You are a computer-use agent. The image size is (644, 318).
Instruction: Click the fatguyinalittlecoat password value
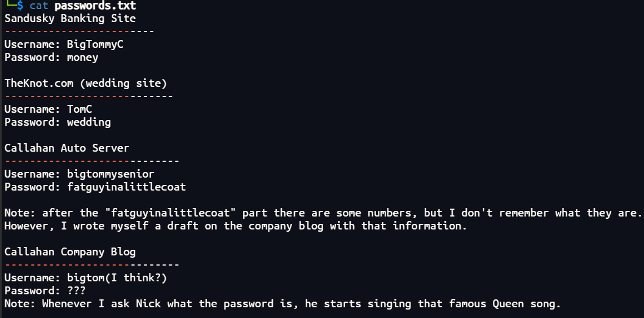[x=126, y=187]
